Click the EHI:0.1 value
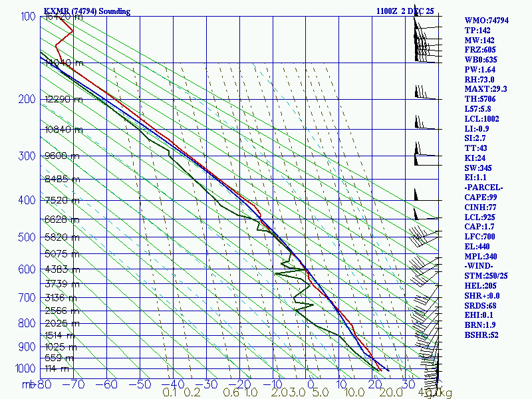Image resolution: width=532 pixels, height=399 pixels. click(x=479, y=315)
